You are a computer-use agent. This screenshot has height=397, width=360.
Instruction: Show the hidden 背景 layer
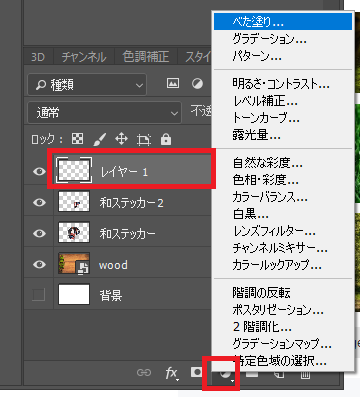point(39,295)
